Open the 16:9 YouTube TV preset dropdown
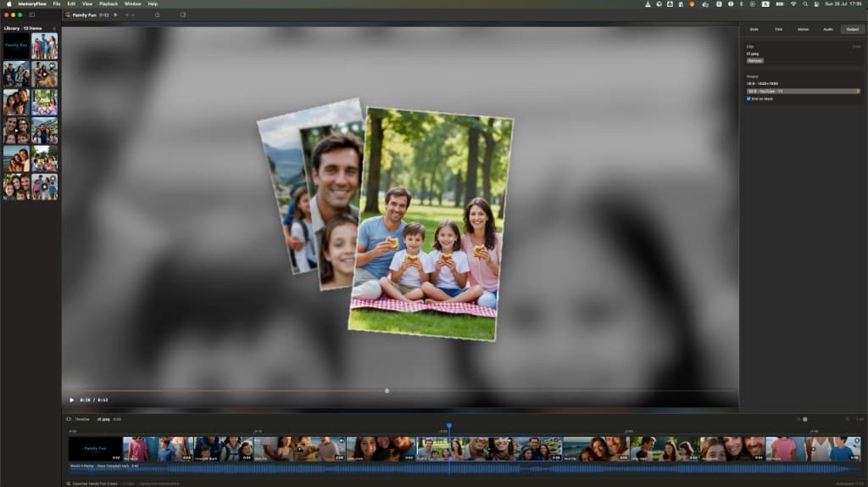 [804, 91]
